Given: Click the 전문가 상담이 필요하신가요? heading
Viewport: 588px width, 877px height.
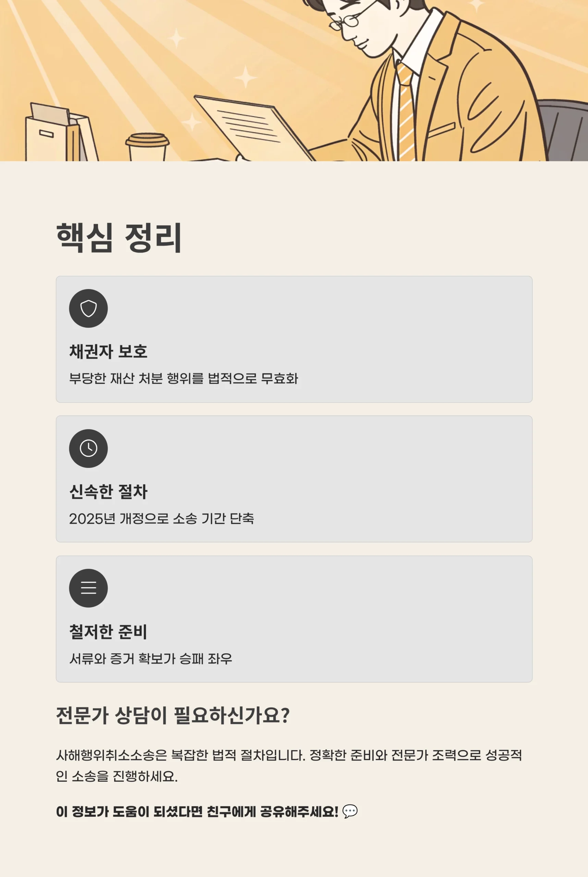Looking at the screenshot, I should point(172,715).
